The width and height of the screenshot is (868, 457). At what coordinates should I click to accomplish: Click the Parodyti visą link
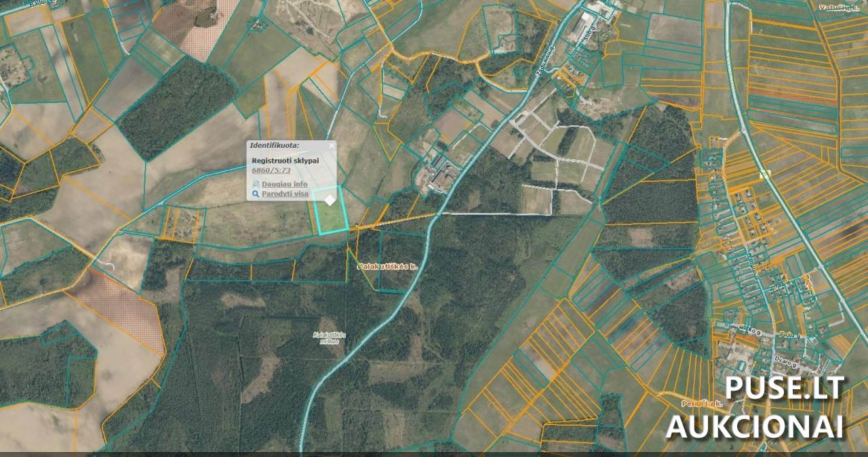(x=285, y=194)
